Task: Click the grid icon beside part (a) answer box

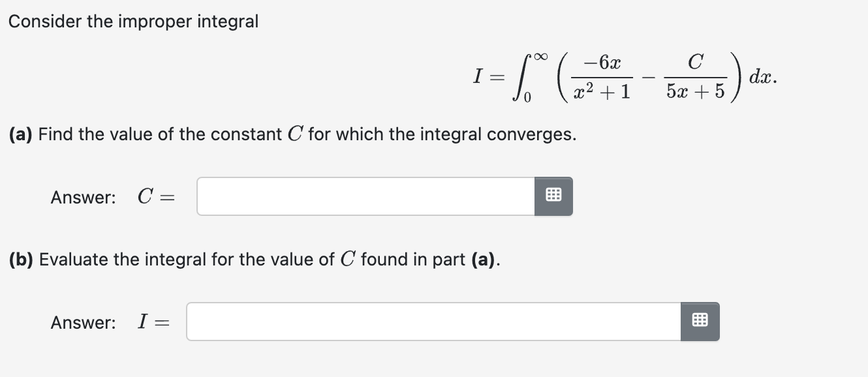Action: click(553, 196)
